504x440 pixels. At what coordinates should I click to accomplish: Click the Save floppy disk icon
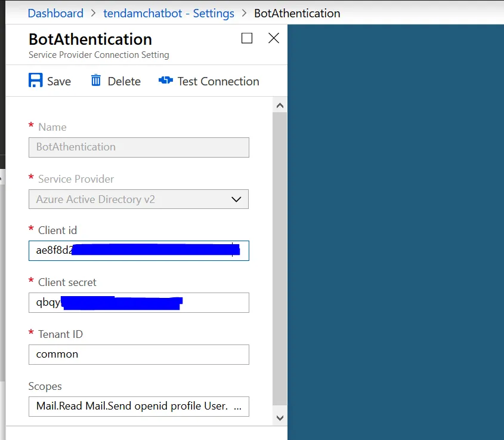(36, 81)
